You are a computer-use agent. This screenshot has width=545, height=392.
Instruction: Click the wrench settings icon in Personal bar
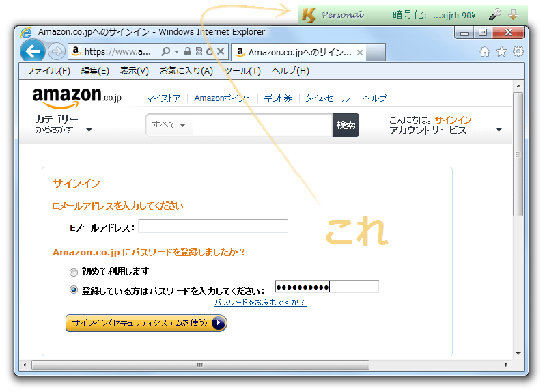(x=495, y=14)
